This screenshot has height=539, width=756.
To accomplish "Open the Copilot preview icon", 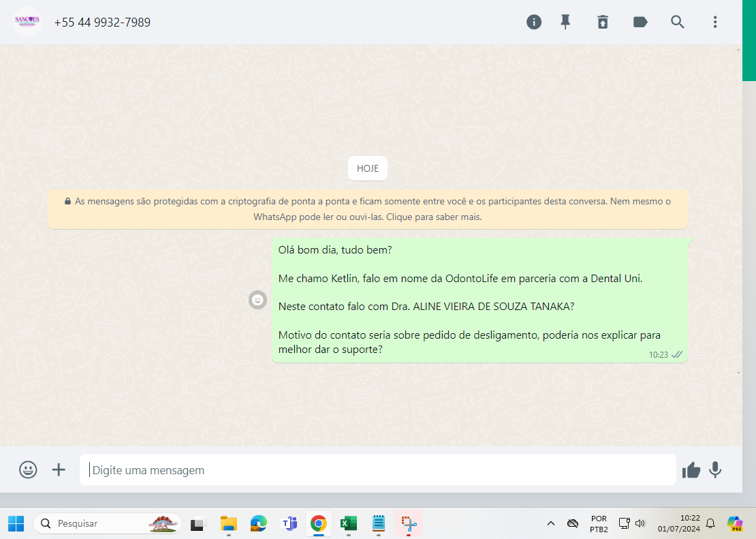I will (735, 523).
